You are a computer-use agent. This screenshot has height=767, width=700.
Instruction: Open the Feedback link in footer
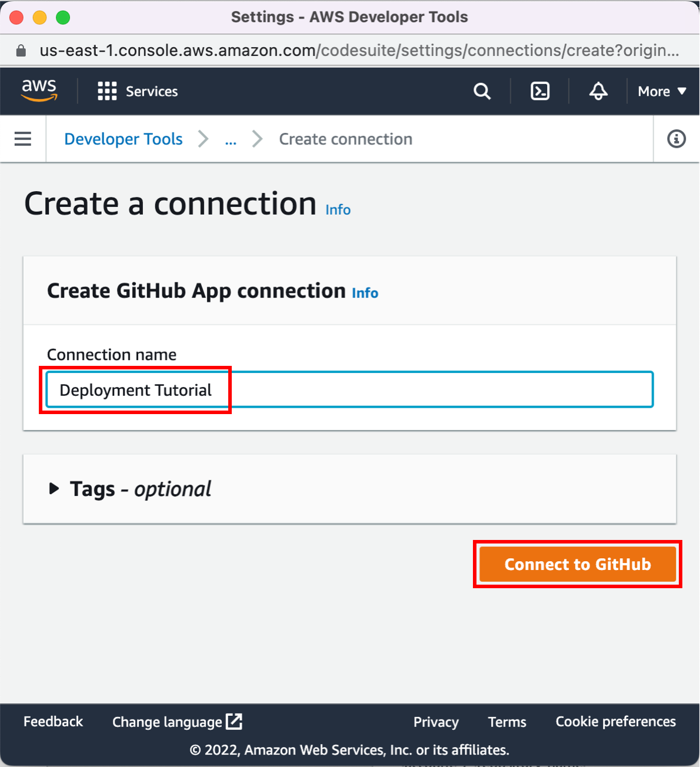coord(53,721)
